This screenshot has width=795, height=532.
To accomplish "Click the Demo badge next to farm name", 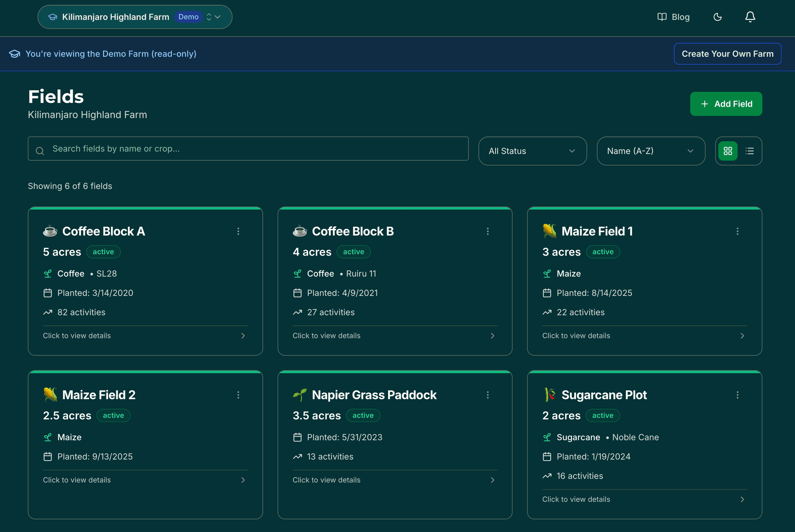I will coord(189,17).
